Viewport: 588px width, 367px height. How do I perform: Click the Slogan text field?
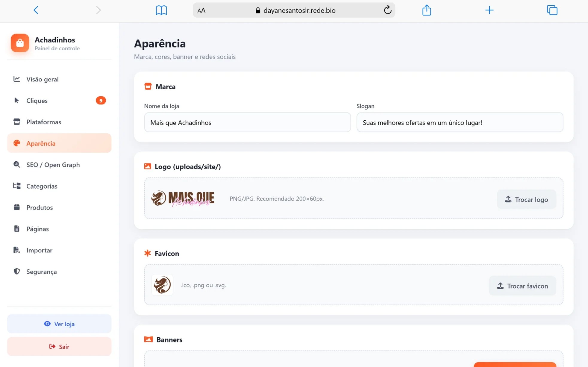(460, 122)
